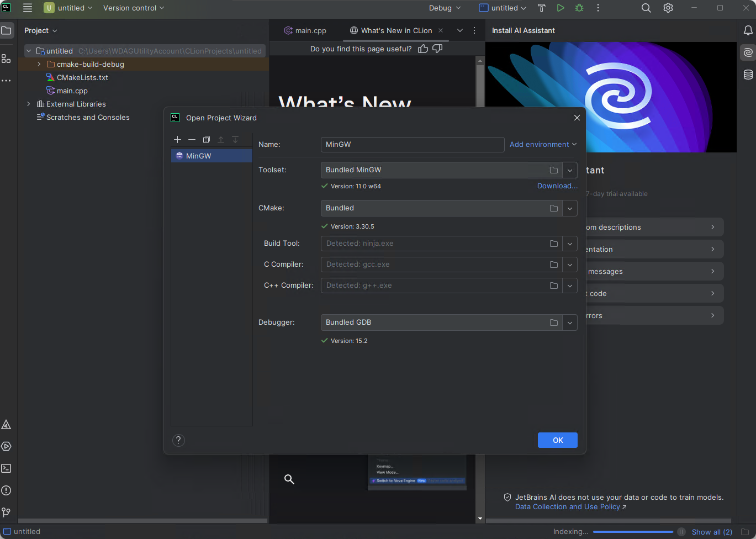Open the Version control menu

click(133, 8)
